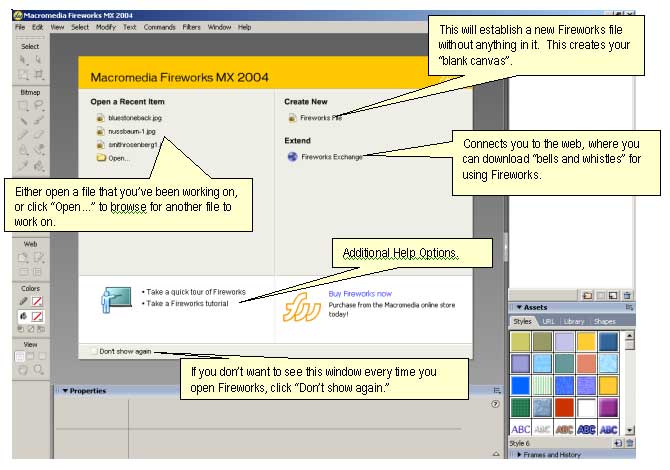The height and width of the screenshot is (470, 670).
Task: Tick the Don't show again checkbox
Action: coord(94,351)
